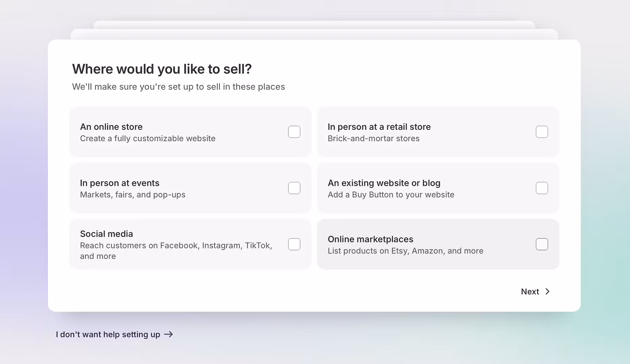The height and width of the screenshot is (364, 630).
Task: Tick the In person at a retail store checkbox
Action: click(x=542, y=132)
